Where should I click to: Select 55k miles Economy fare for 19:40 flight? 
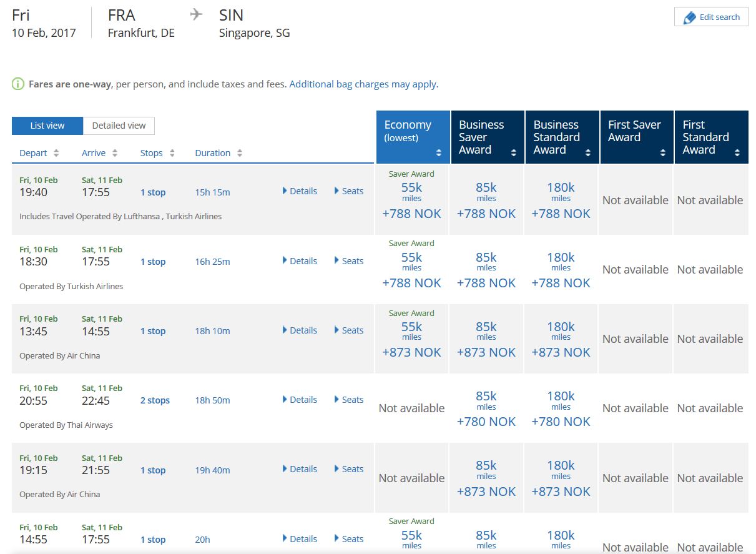click(411, 200)
